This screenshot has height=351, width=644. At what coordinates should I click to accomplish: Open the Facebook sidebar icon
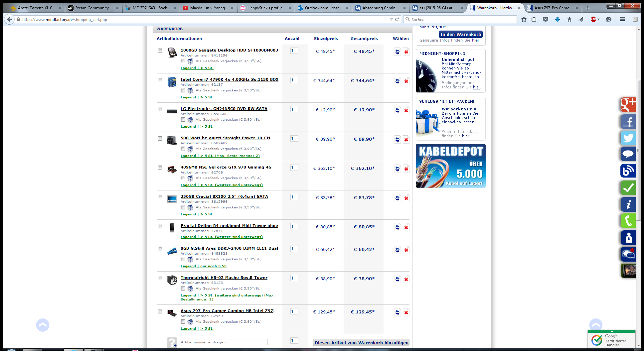pyautogui.click(x=628, y=121)
